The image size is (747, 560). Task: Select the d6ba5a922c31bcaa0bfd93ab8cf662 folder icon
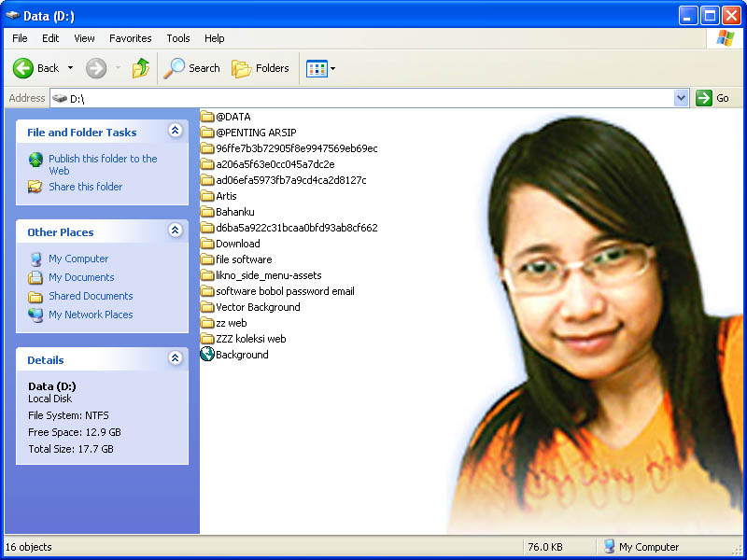(x=207, y=227)
